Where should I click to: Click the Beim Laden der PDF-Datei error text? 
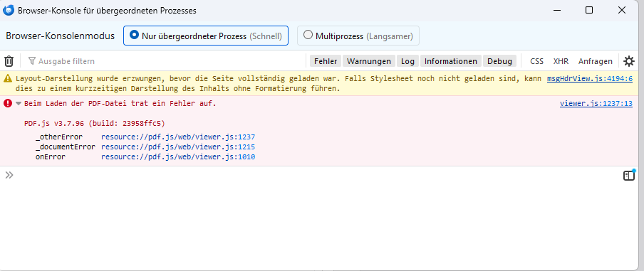(x=120, y=104)
